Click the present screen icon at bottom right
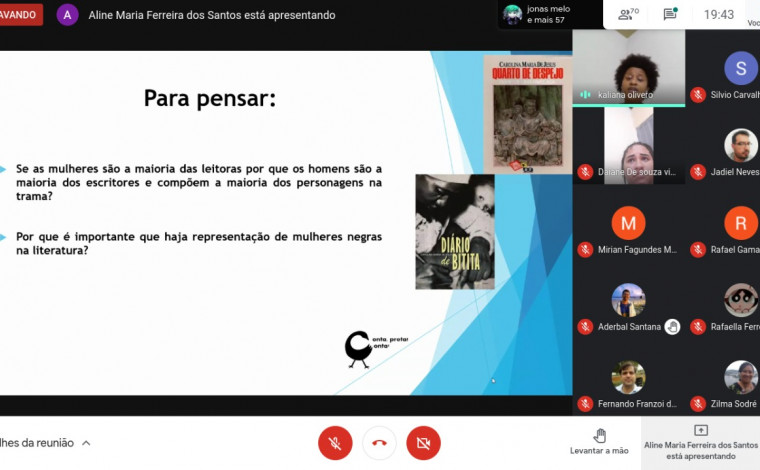760x470 pixels. tap(700, 430)
